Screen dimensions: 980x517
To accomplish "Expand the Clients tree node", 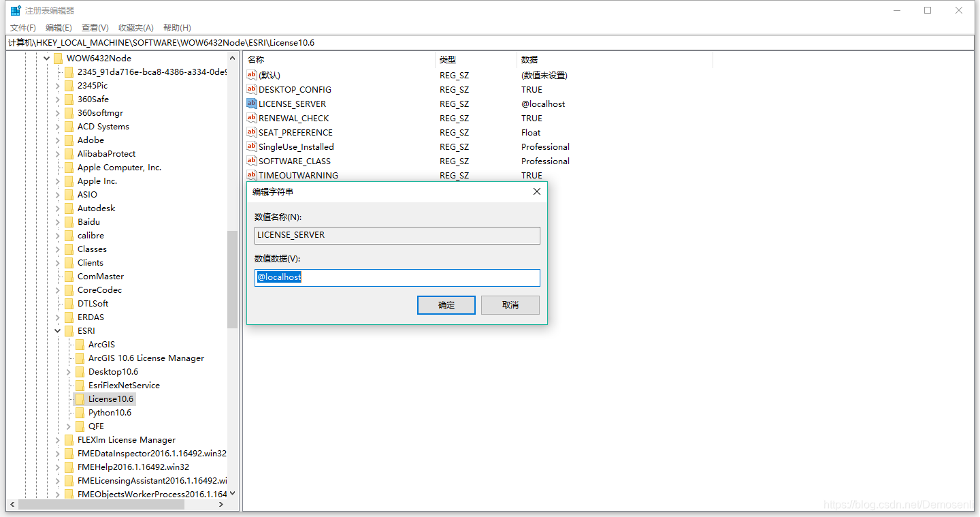I will [57, 262].
